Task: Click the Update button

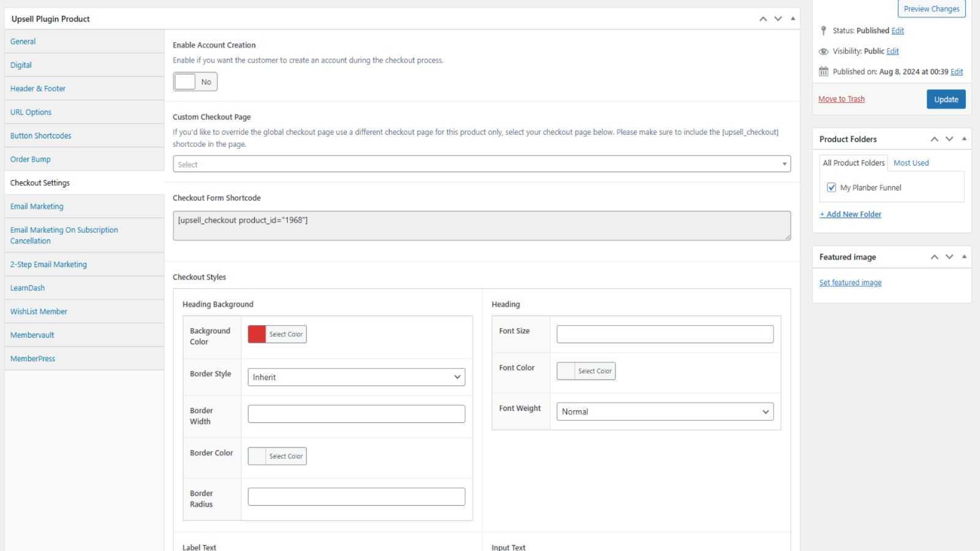Action: pos(946,99)
